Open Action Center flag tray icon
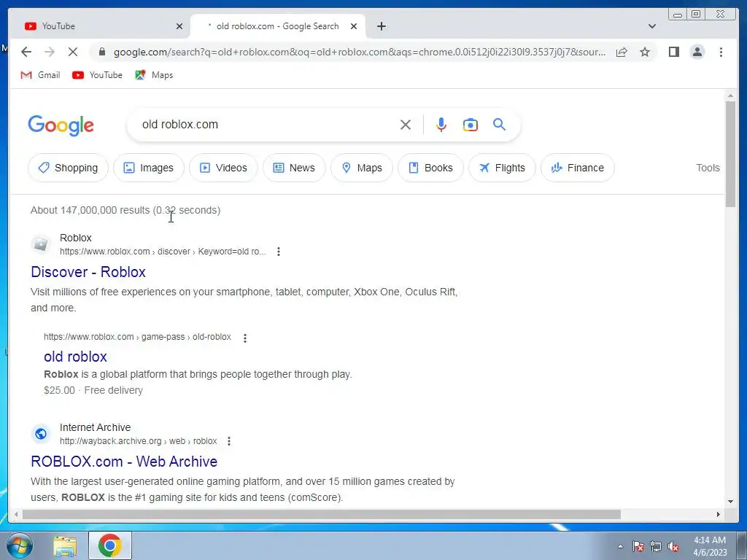This screenshot has height=560, width=747. (x=638, y=547)
